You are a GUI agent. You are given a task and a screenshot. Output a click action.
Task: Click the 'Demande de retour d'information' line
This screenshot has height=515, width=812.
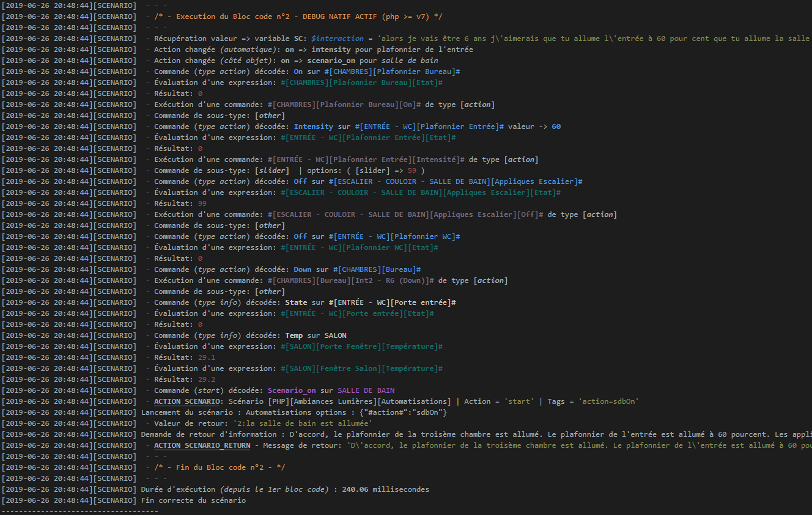[x=476, y=434]
